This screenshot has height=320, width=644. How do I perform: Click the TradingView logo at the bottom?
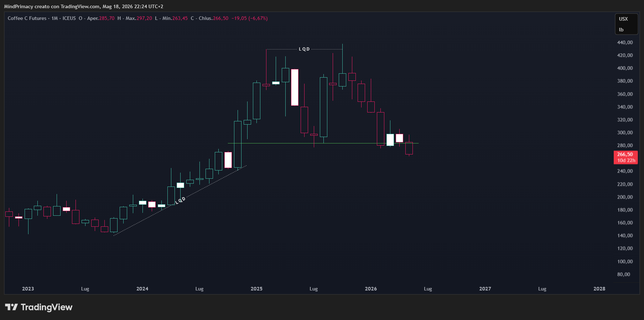click(x=38, y=307)
